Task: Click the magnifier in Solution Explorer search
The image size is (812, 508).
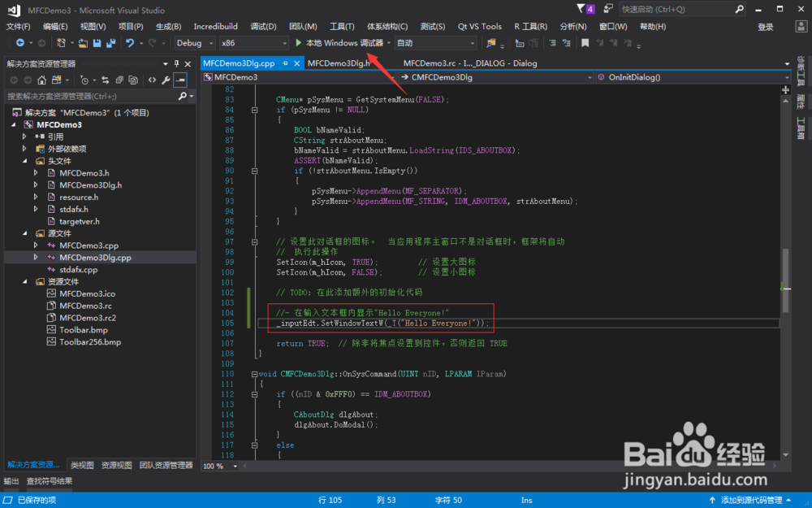Action: pyautogui.click(x=182, y=96)
